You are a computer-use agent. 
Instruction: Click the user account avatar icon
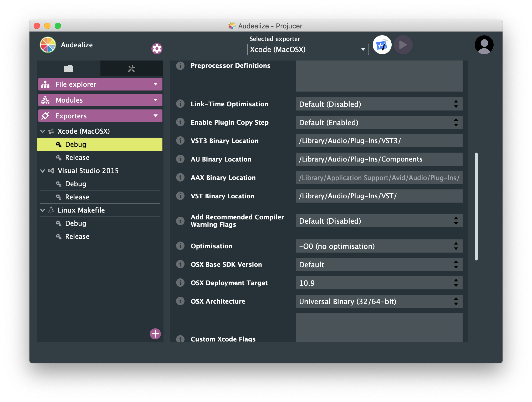click(484, 45)
